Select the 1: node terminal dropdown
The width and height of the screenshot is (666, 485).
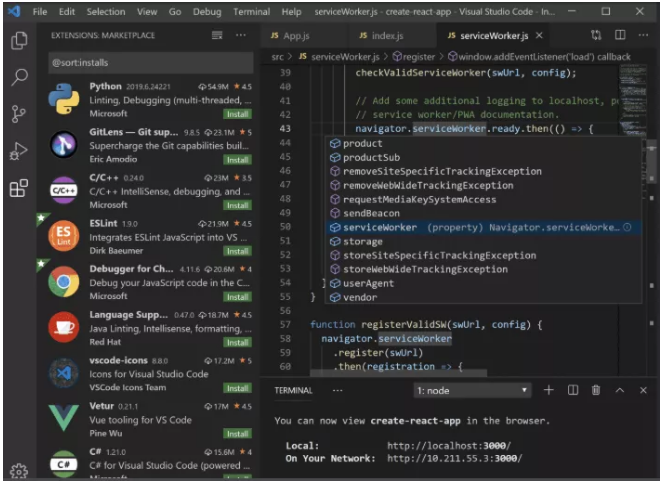coord(472,390)
